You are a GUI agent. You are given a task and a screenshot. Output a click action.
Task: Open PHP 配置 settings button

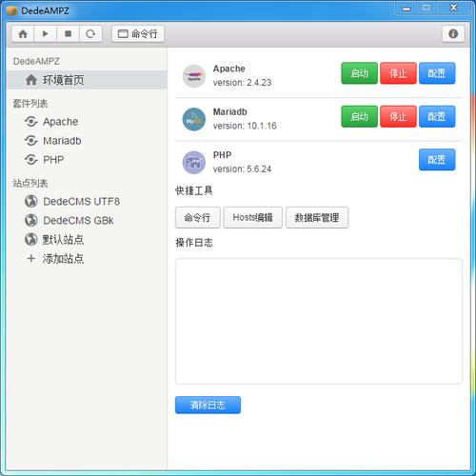[x=437, y=160]
